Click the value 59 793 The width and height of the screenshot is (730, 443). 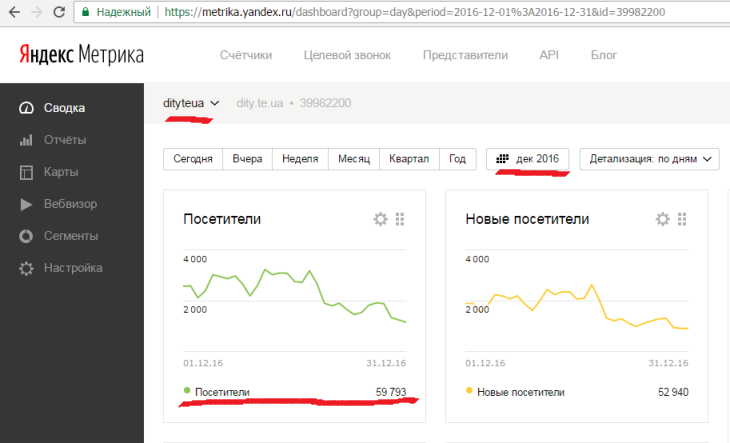pos(391,392)
